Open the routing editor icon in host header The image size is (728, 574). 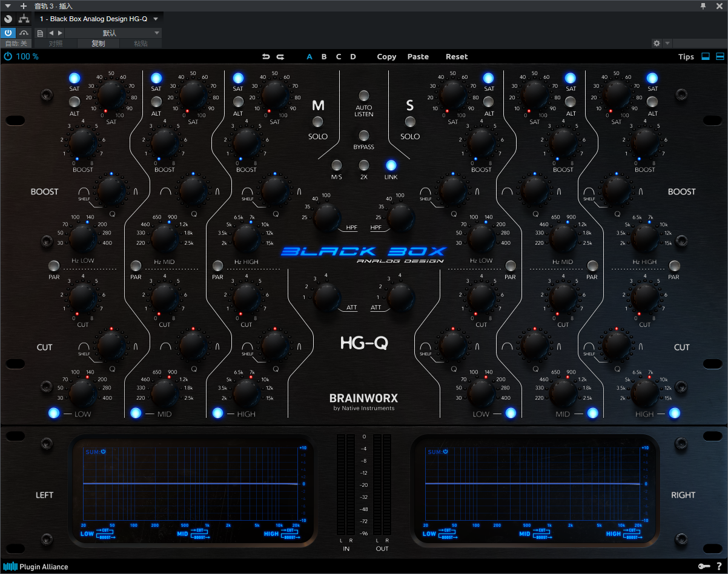[x=24, y=19]
